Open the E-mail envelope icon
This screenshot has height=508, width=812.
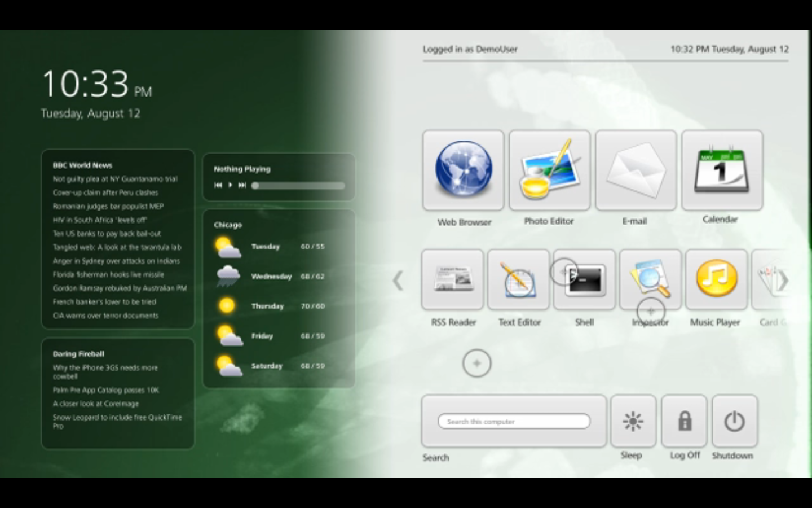636,170
